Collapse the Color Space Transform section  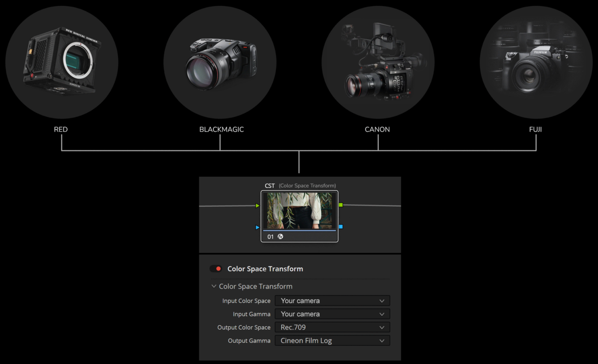(x=214, y=286)
